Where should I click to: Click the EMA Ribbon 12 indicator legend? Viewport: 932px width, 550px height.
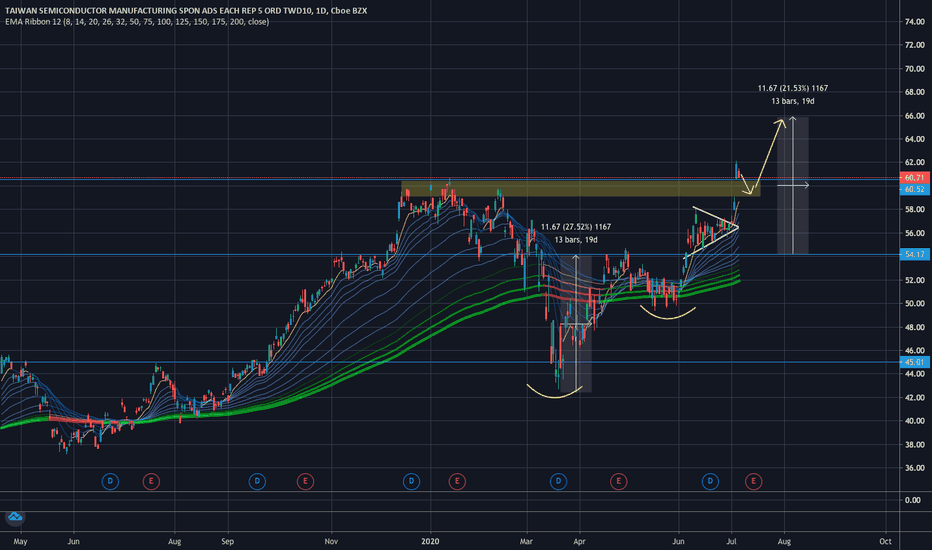[x=137, y=22]
